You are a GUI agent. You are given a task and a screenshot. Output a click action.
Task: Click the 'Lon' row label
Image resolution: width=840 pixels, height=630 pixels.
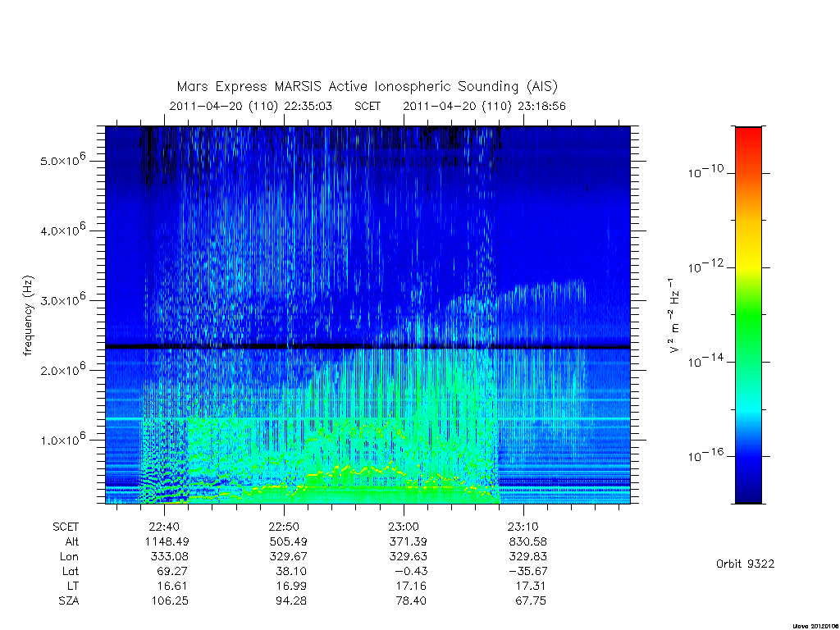pyautogui.click(x=69, y=557)
